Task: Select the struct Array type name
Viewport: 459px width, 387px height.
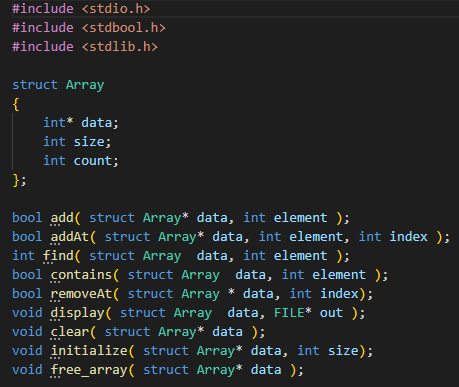Action: tap(85, 85)
